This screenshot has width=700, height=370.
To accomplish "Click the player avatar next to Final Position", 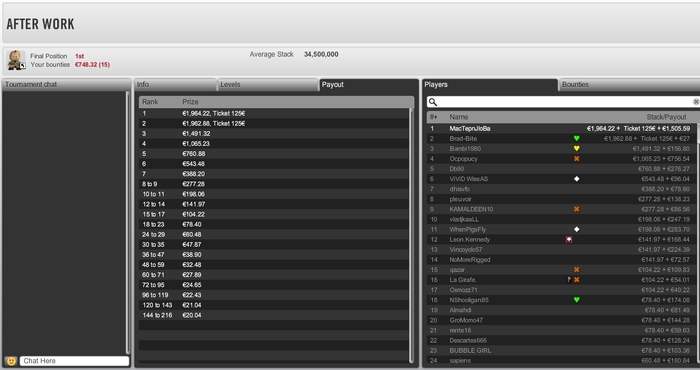I will pyautogui.click(x=17, y=60).
